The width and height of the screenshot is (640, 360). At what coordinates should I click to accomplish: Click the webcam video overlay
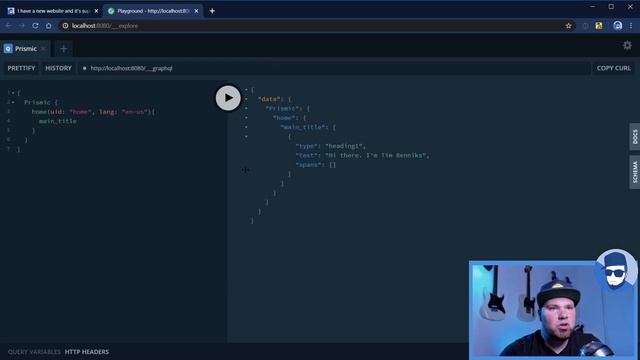pos(554,310)
